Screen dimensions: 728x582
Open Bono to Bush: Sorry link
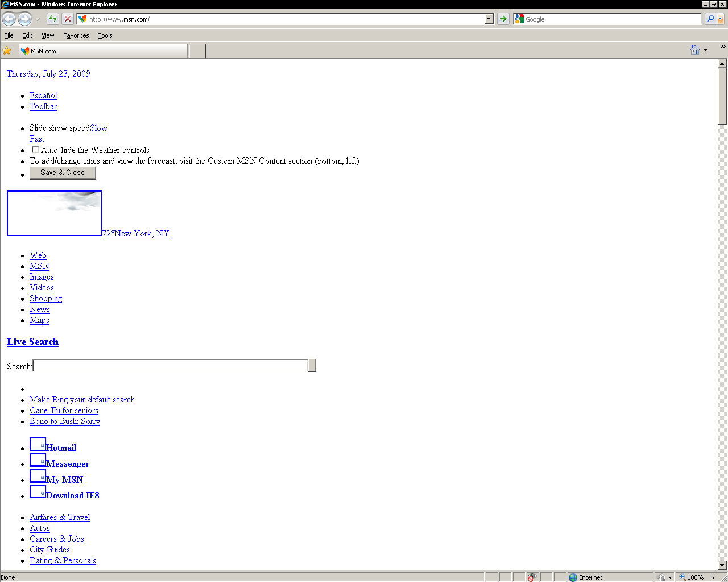(65, 421)
